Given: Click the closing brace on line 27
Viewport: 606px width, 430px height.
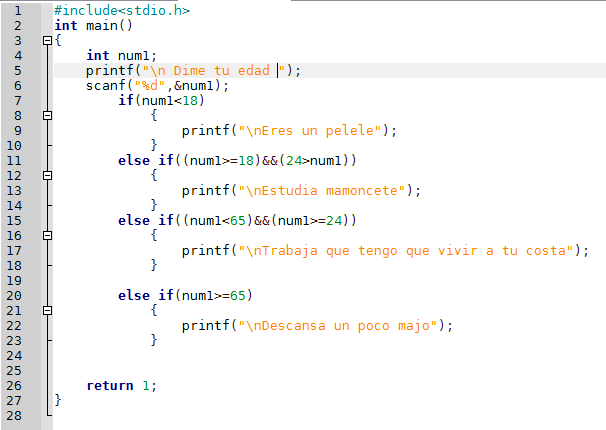Looking at the screenshot, I should pyautogui.click(x=58, y=400).
